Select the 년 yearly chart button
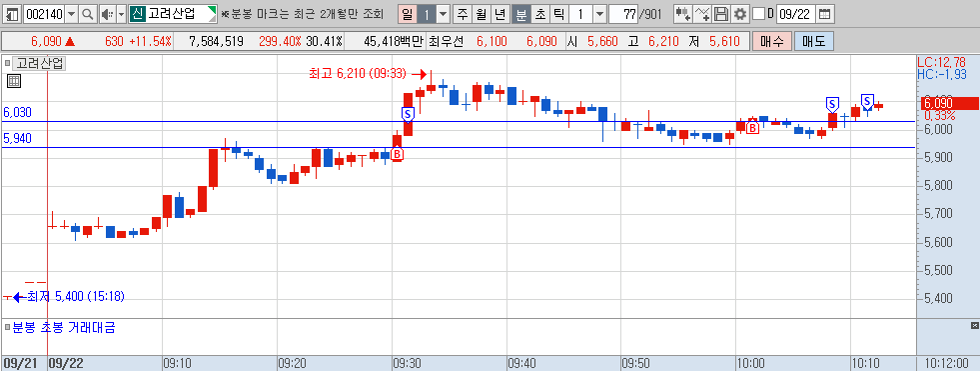980x371 pixels. (x=500, y=13)
